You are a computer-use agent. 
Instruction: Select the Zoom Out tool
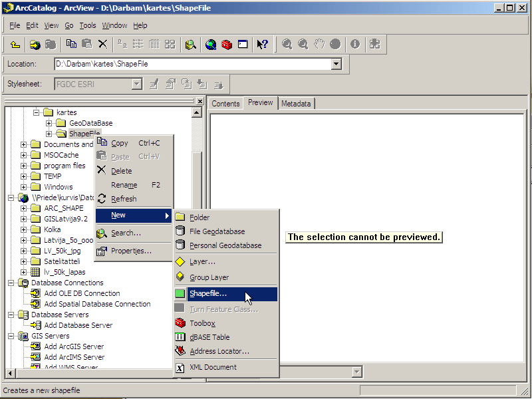[x=303, y=45]
